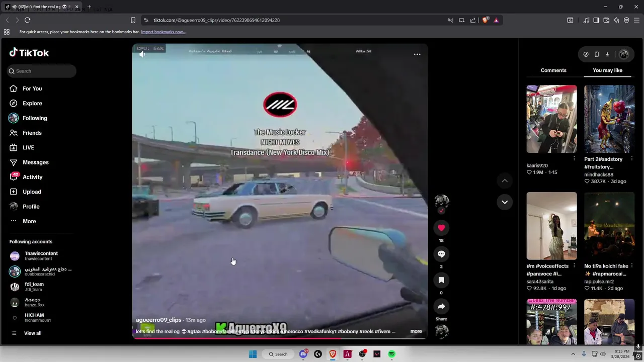Image resolution: width=644 pixels, height=362 pixels.
Task: Click the share page icon in address bar
Action: pos(473,20)
